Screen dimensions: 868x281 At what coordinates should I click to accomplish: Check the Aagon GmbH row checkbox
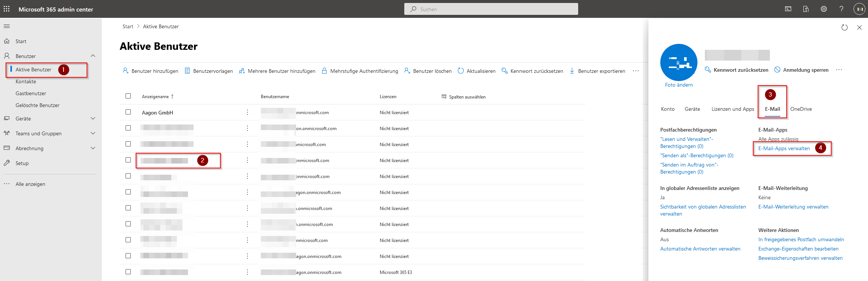coord(128,112)
